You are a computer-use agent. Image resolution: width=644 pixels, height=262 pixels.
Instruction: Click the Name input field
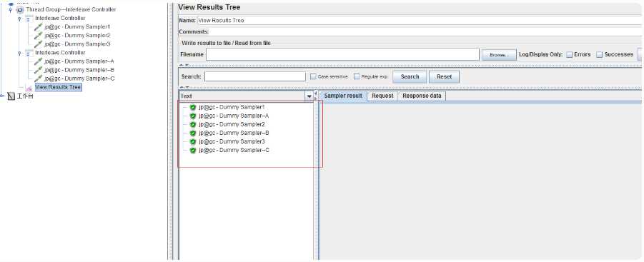coord(420,20)
